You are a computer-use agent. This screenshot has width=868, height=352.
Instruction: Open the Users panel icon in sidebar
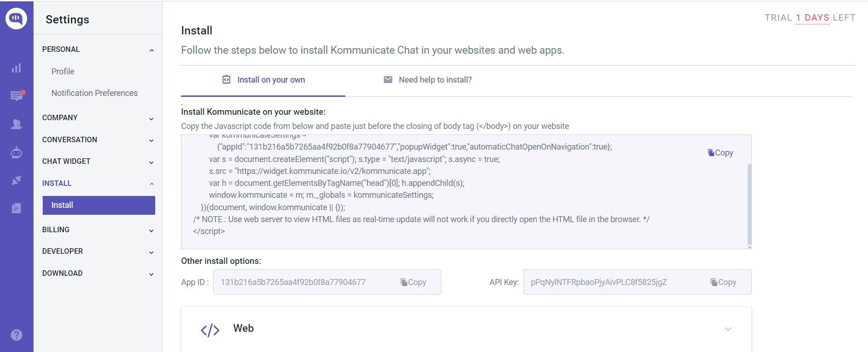pos(17,124)
